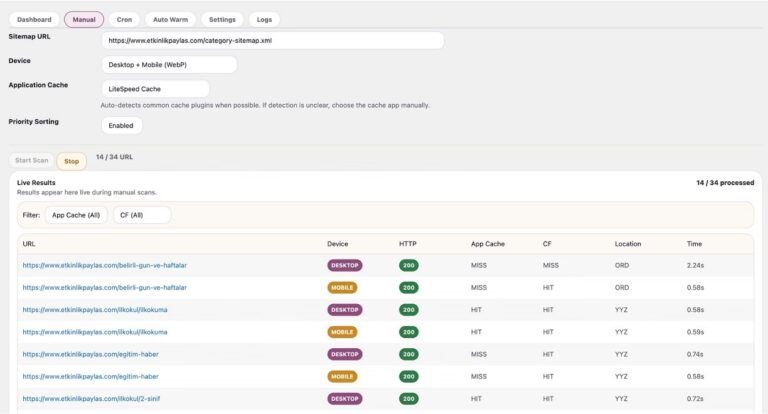This screenshot has width=768, height=414.
Task: Open belirli-gun-ve-haftalar link in the Desktop row
Action: (x=105, y=266)
